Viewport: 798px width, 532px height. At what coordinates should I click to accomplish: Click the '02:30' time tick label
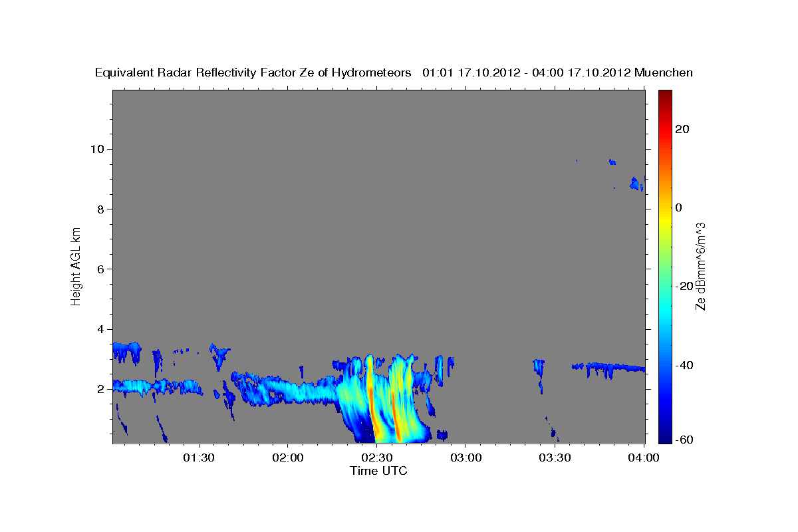pyautogui.click(x=376, y=458)
